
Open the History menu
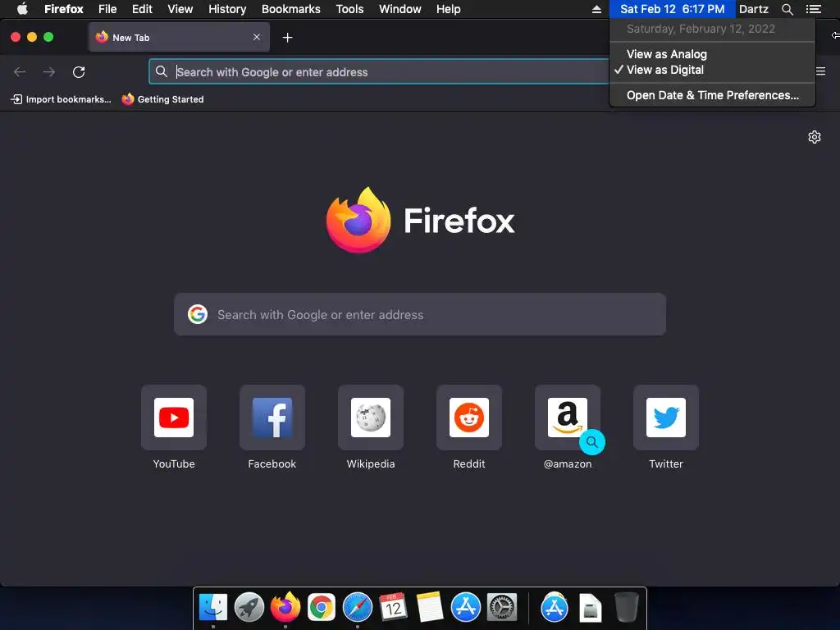[x=227, y=9]
